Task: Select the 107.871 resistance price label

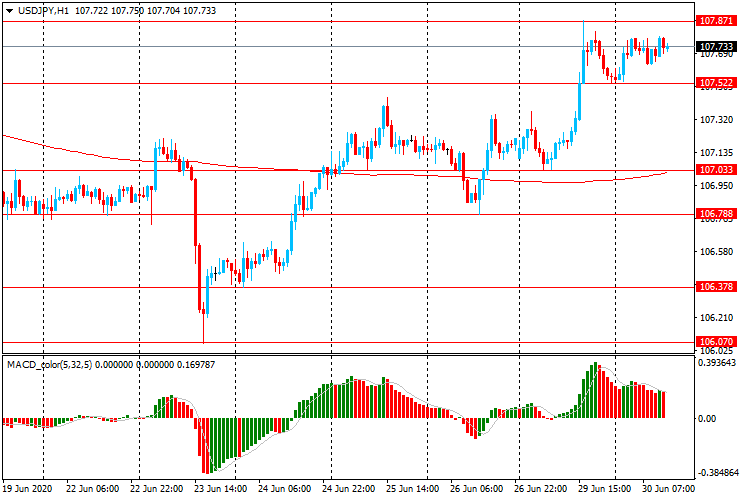Action: tap(716, 21)
